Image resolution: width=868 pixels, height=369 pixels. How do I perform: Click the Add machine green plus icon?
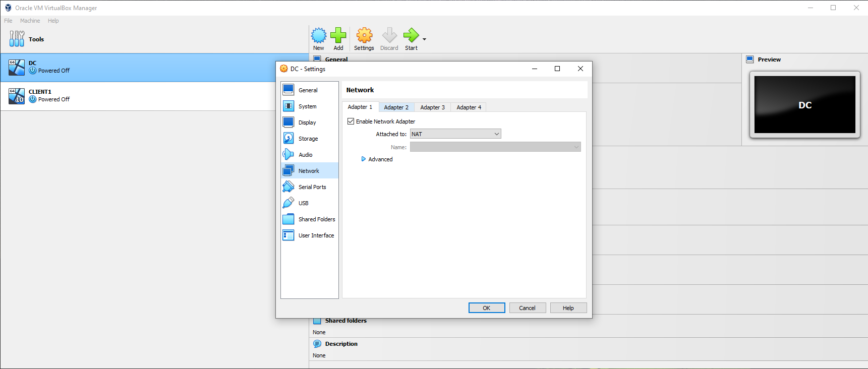click(x=338, y=35)
